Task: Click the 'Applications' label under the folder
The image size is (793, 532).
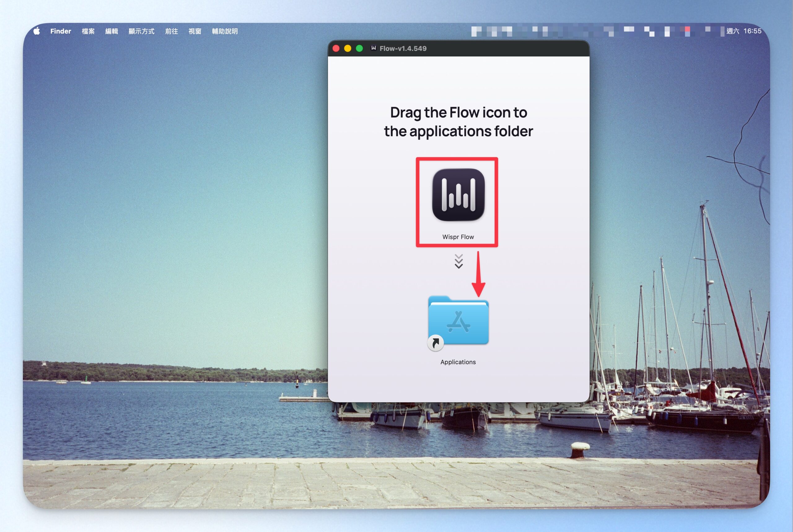Action: pyautogui.click(x=458, y=362)
